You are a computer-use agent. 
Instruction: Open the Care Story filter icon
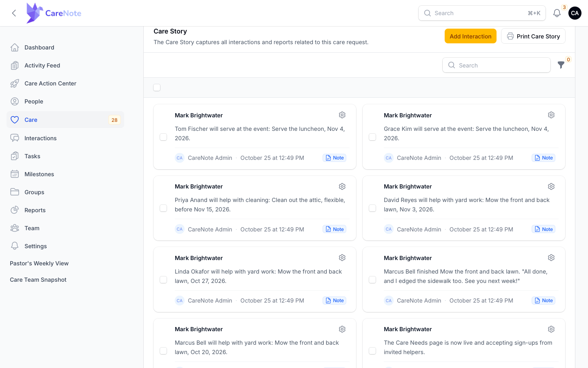(561, 65)
